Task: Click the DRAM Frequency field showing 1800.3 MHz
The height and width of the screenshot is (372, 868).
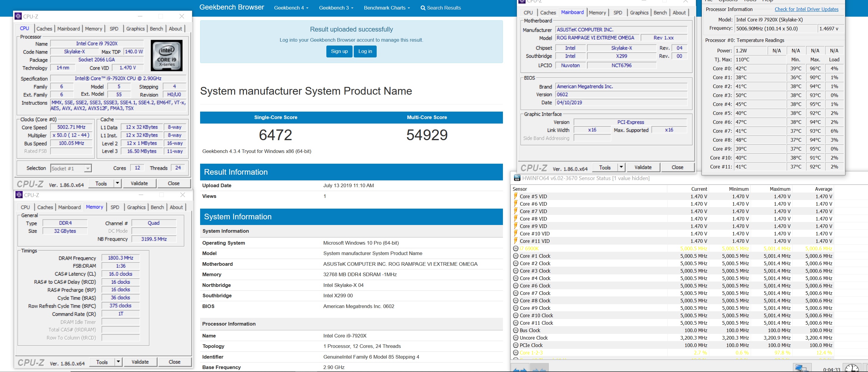Action: (x=121, y=258)
